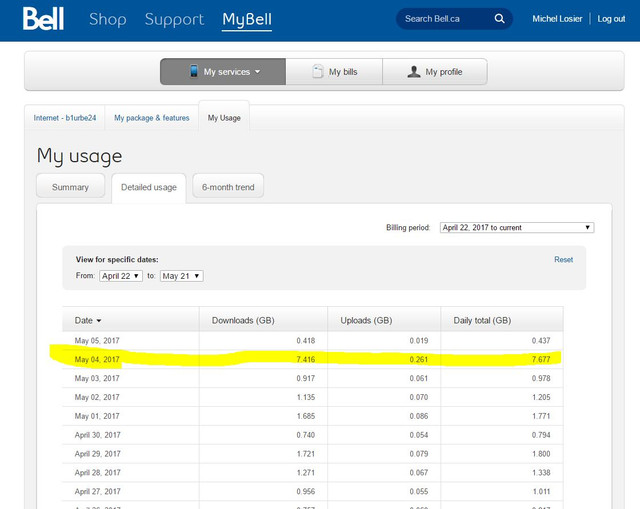640x509 pixels.
Task: Open the Summary usage tab
Action: [x=70, y=187]
